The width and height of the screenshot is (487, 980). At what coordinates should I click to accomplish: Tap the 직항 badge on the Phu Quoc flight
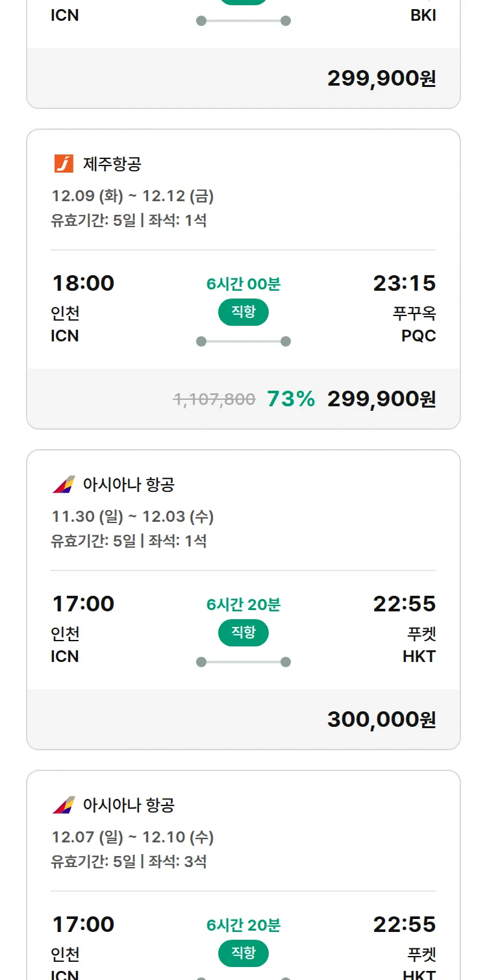click(x=243, y=312)
